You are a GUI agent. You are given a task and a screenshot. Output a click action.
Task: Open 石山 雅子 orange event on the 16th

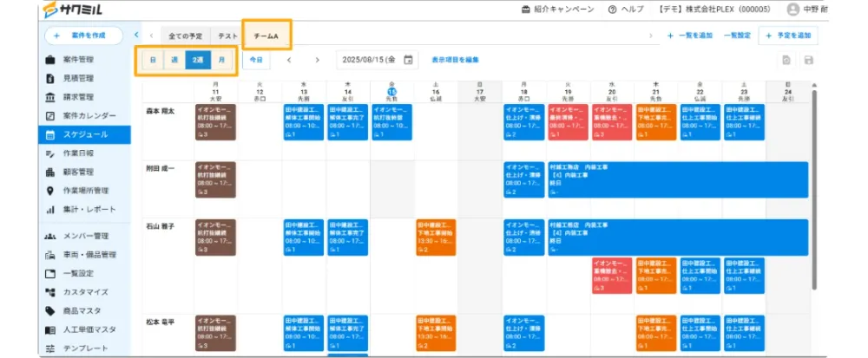(437, 238)
